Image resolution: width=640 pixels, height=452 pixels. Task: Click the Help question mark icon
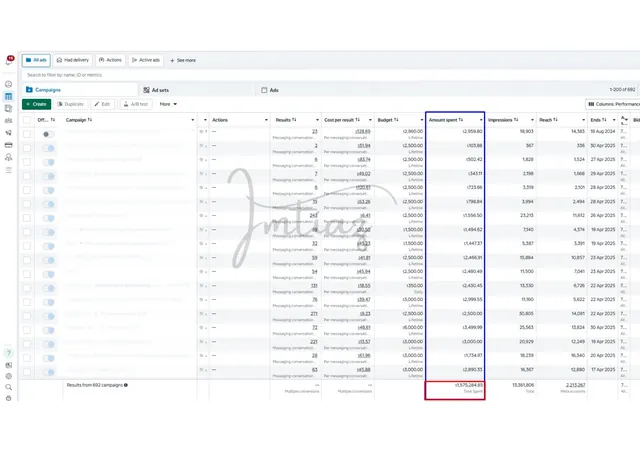tap(9, 353)
